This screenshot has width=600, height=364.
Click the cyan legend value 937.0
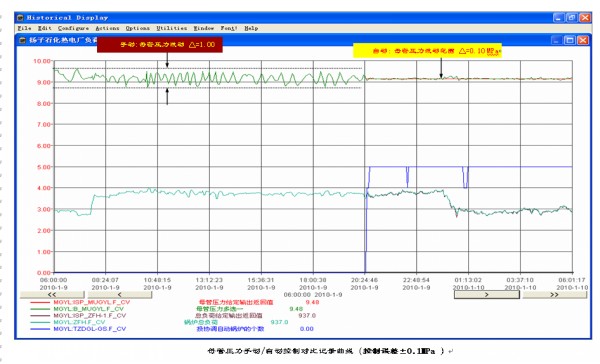point(279,322)
